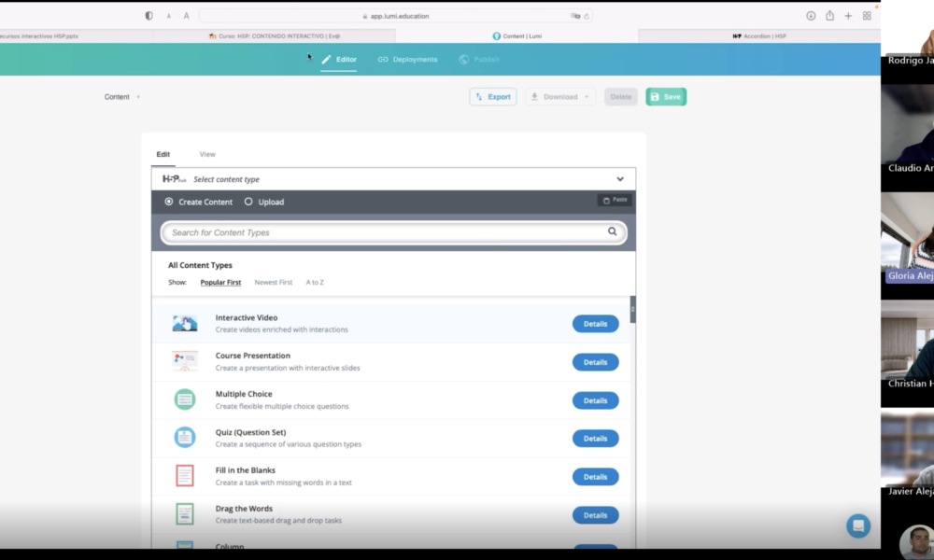This screenshot has height=560, width=934.
Task: Select the Fill in the Blanks icon
Action: 185,475
